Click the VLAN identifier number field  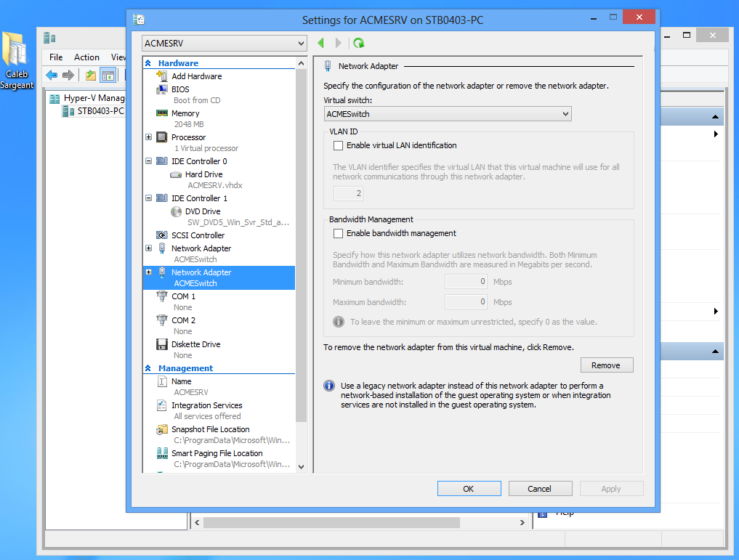pyautogui.click(x=348, y=194)
